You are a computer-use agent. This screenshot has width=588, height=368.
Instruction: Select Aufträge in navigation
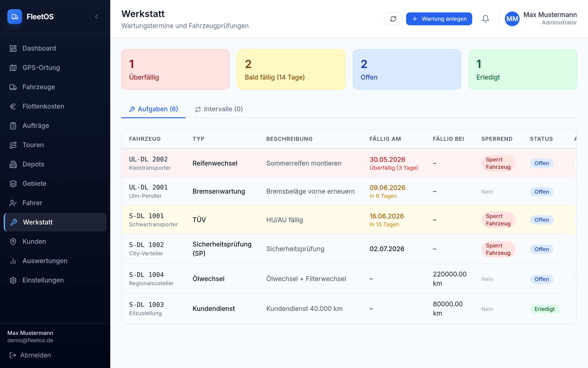(x=55, y=126)
